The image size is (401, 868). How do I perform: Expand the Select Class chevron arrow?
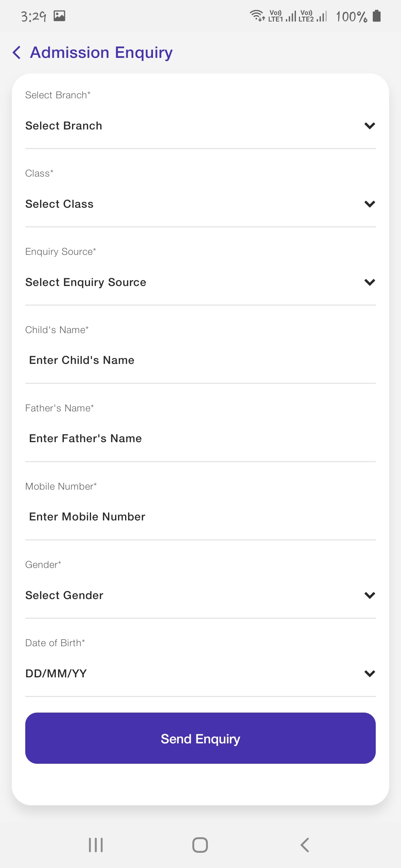coord(370,204)
